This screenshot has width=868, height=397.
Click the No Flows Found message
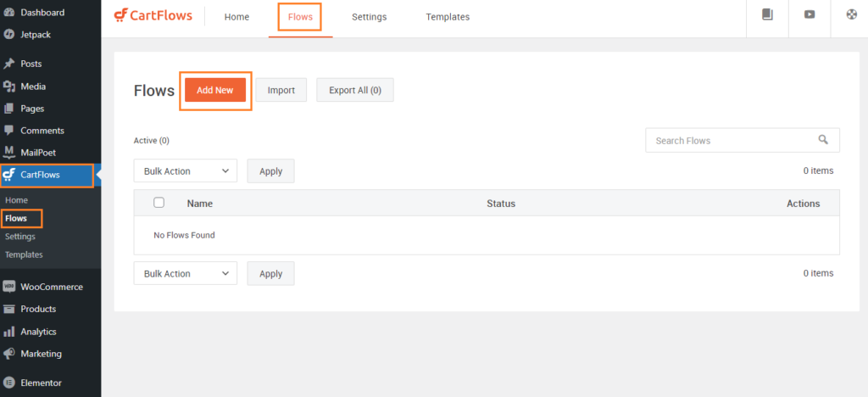click(184, 235)
